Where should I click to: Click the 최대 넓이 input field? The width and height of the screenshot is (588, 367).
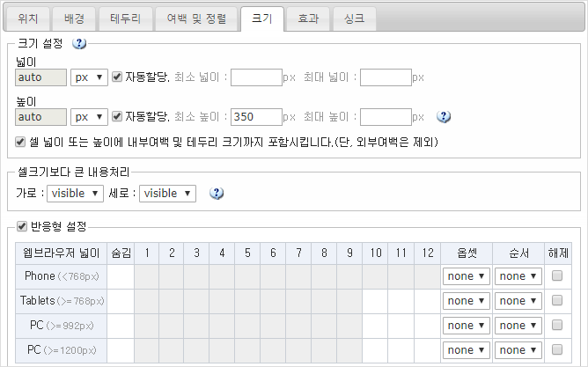click(386, 77)
